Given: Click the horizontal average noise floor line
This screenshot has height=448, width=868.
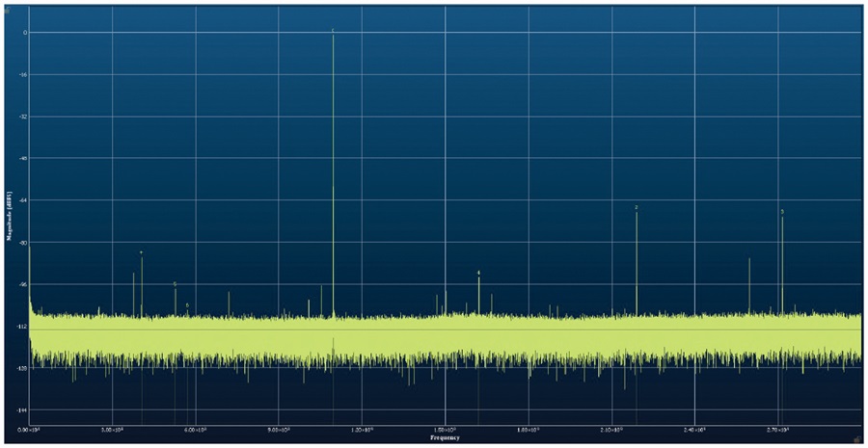Looking at the screenshot, I should point(445,329).
